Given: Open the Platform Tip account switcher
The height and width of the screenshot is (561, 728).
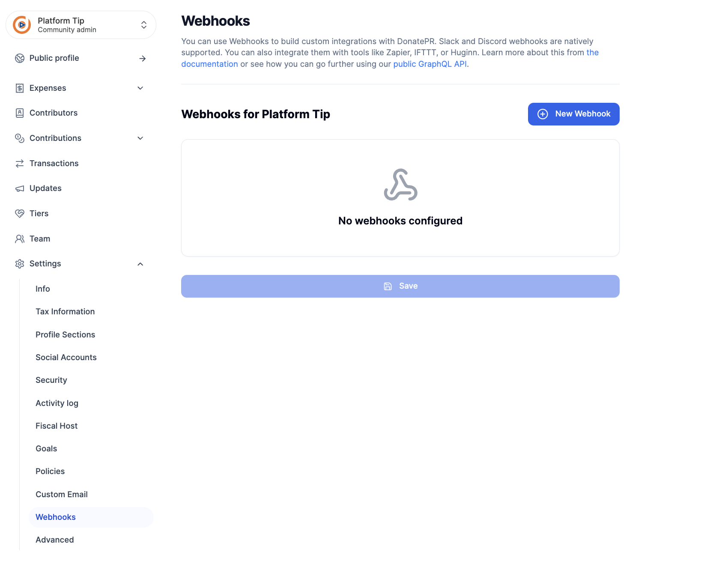Looking at the screenshot, I should [x=144, y=25].
